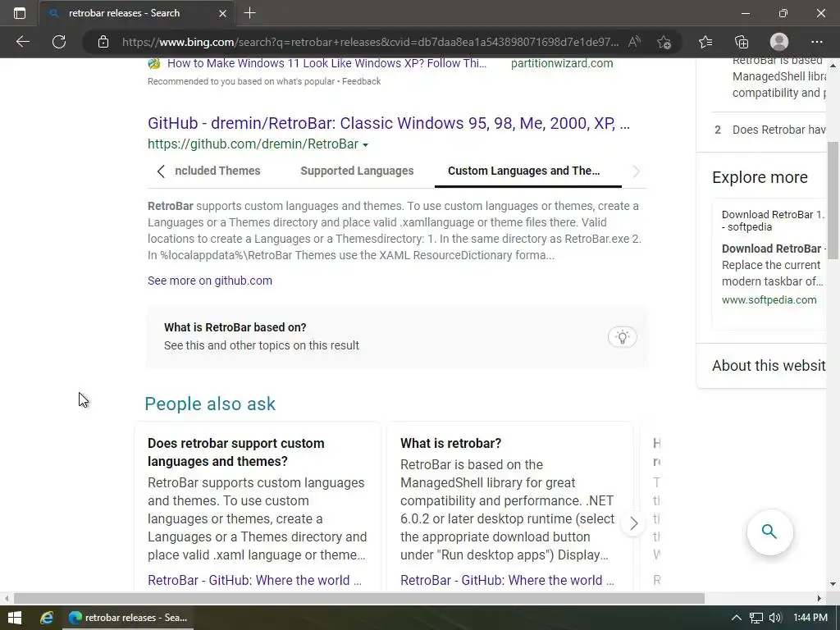
Task: Show previous GitHub result tabs chevron
Action: tap(161, 171)
